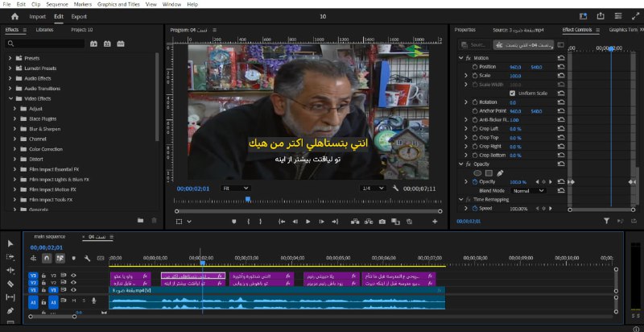Toggle Opacity animation stopwatch
Image resolution: width=644 pixels, height=332 pixels.
coord(475,181)
